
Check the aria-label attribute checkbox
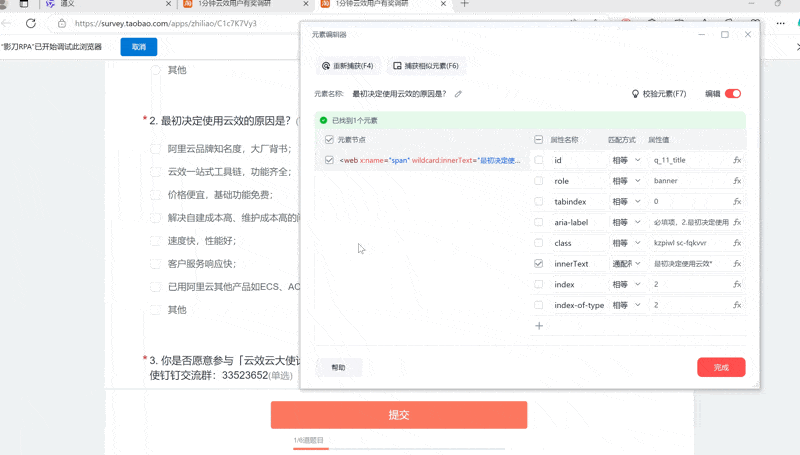tap(539, 222)
